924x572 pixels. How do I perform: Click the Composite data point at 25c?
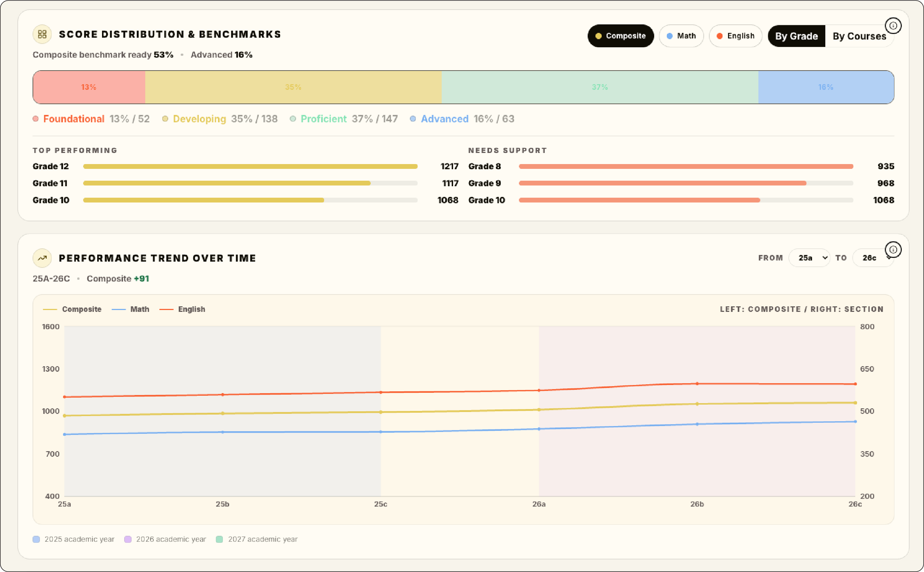(x=381, y=412)
